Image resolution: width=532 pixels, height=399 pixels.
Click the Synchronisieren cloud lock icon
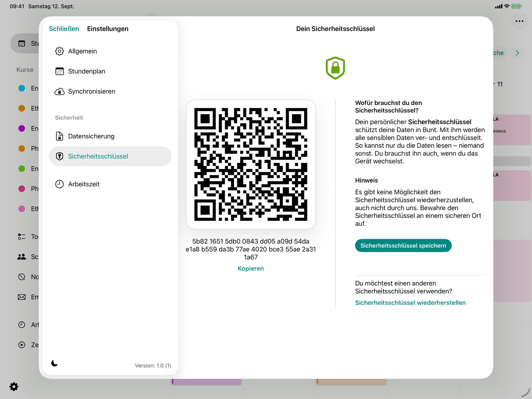point(60,91)
